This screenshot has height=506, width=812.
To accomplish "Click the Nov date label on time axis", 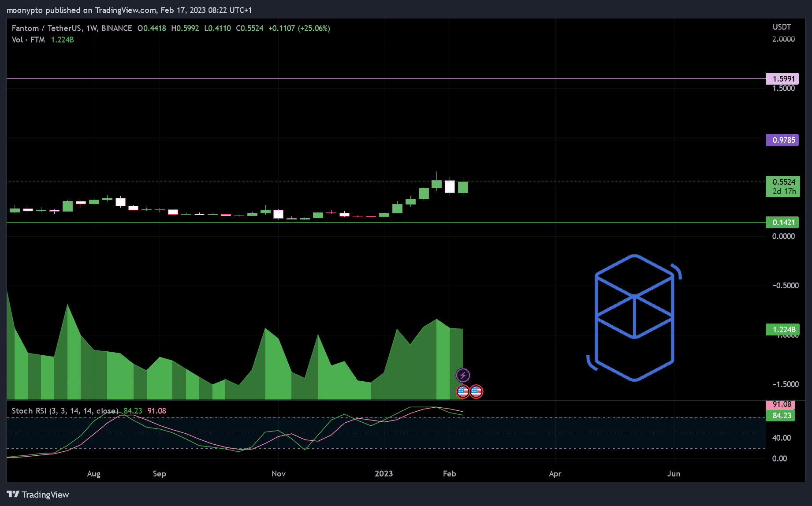I will coord(278,474).
